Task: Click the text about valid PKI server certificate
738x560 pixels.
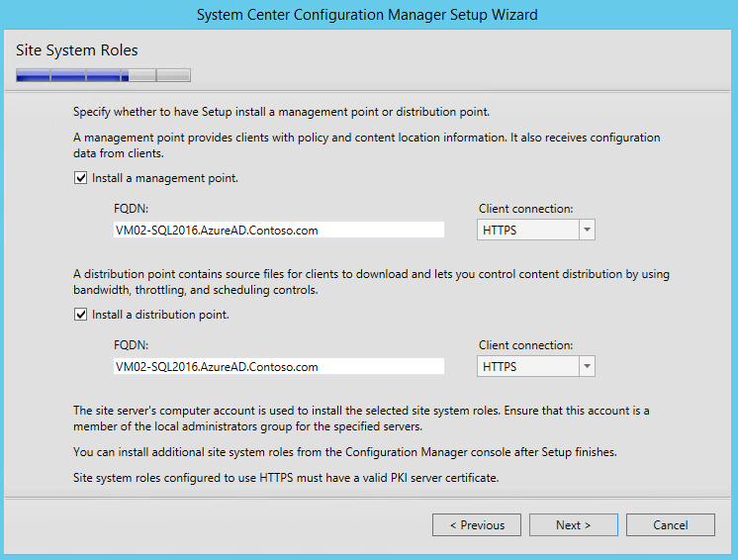Action: click(x=286, y=478)
